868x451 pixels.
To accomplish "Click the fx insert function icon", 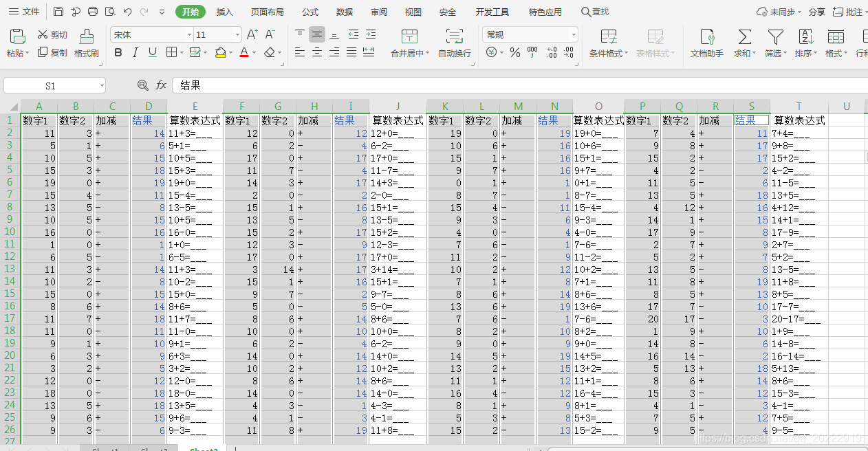I will click(161, 85).
